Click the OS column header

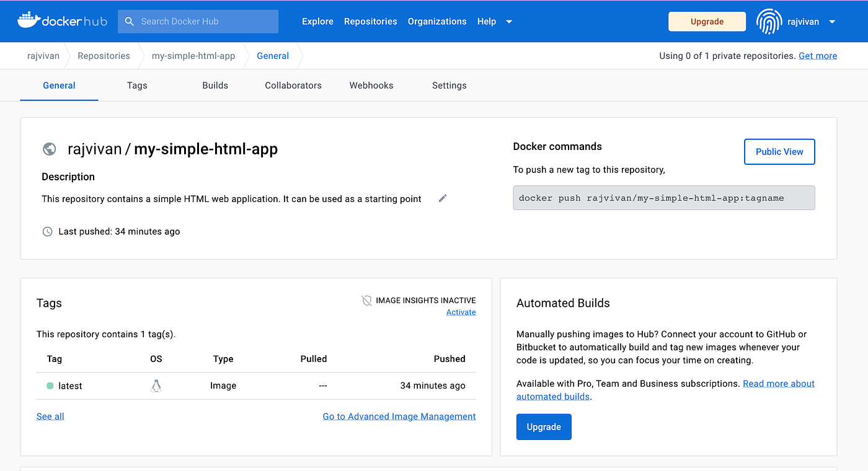coord(156,359)
